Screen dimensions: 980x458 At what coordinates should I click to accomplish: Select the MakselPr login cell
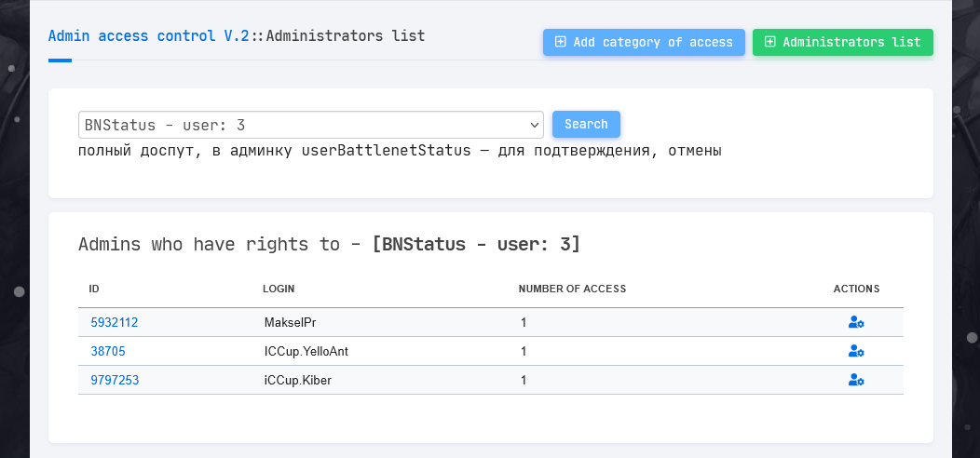coord(290,323)
